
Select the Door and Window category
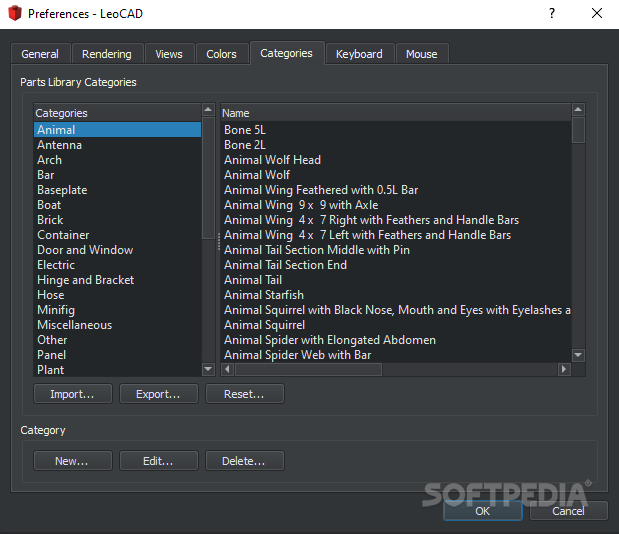tap(118, 250)
